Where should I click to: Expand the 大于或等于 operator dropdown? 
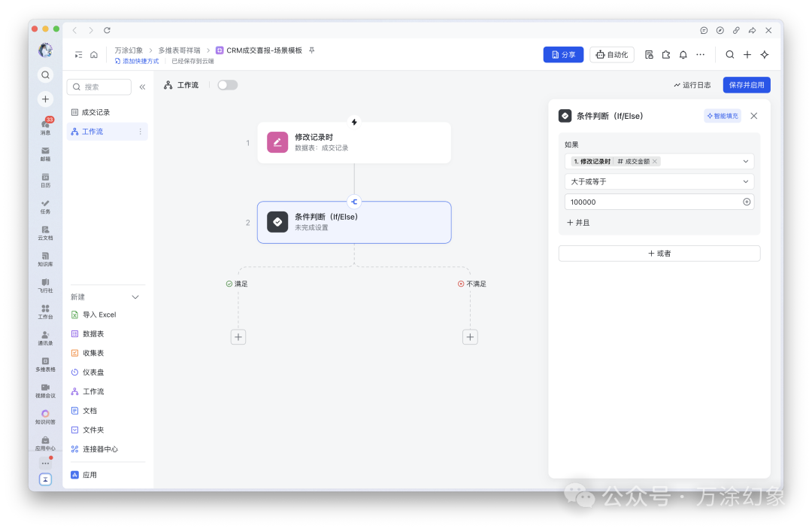(659, 181)
